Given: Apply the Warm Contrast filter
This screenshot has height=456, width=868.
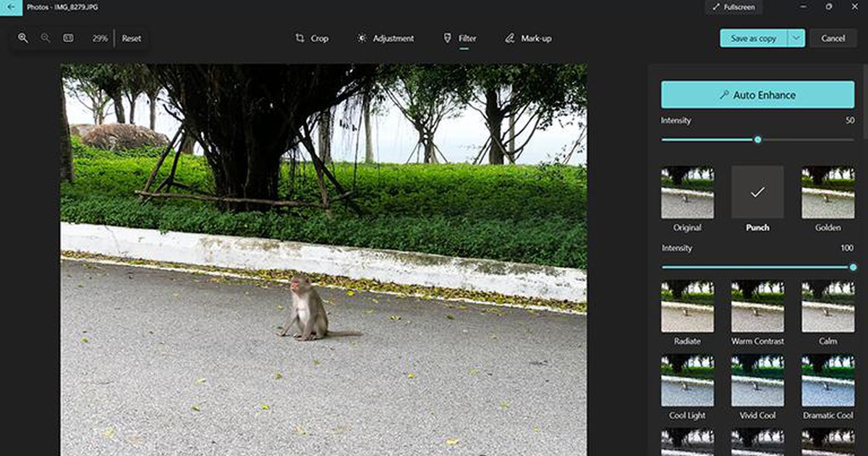Looking at the screenshot, I should [x=757, y=309].
